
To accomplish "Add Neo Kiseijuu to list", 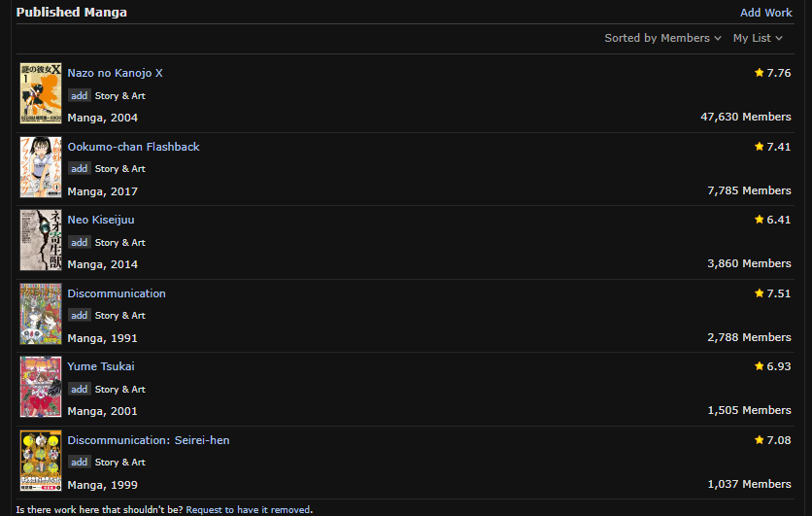I will [80, 243].
